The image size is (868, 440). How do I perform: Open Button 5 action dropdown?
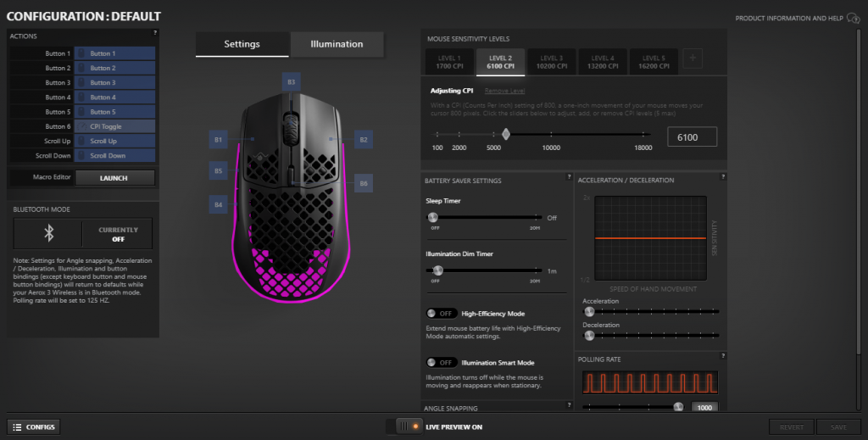[114, 112]
